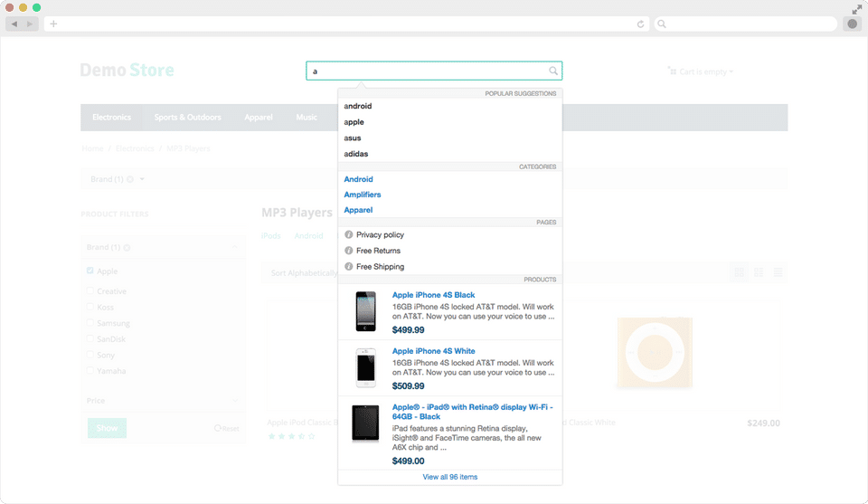Uncheck the Apple brand checkbox

pos(90,271)
